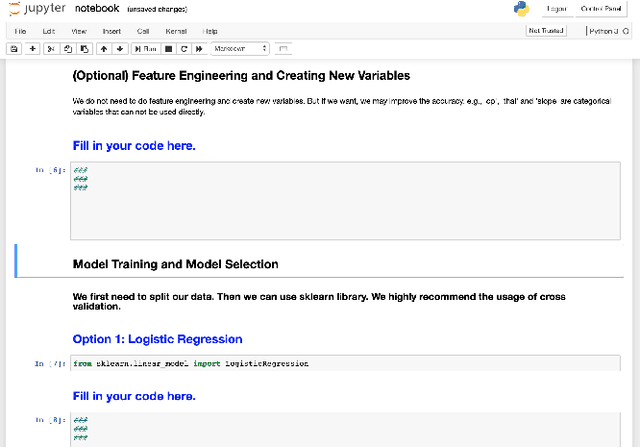Restart the kernel icon
This screenshot has height=448, width=640.
184,48
